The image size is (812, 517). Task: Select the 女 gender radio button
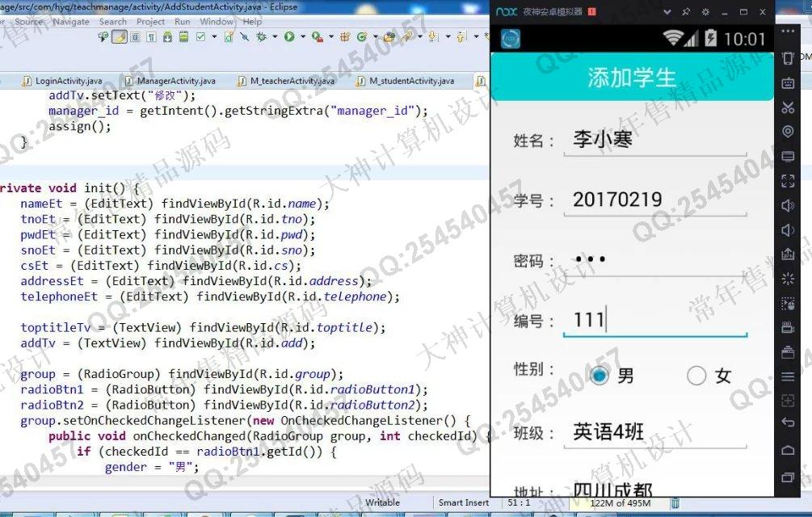coord(696,376)
